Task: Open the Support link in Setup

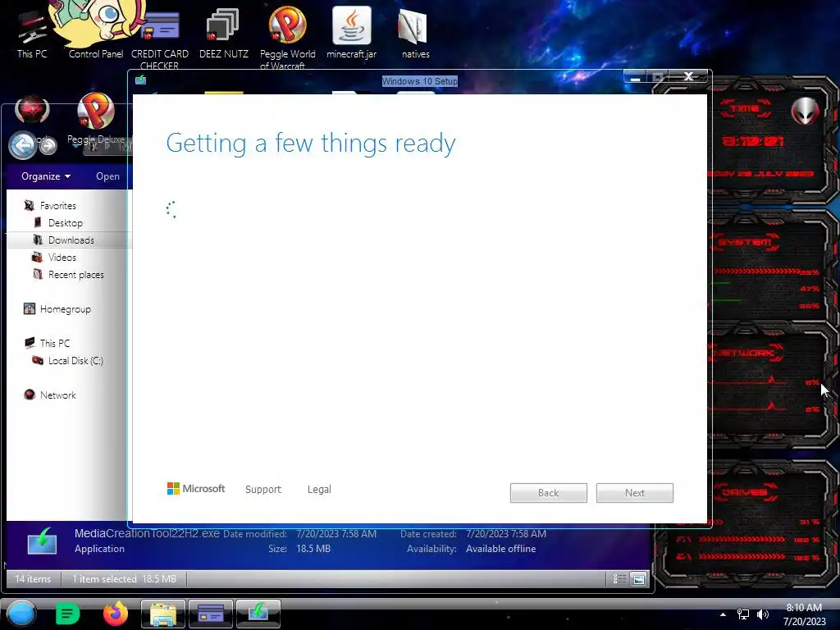Action: [263, 490]
